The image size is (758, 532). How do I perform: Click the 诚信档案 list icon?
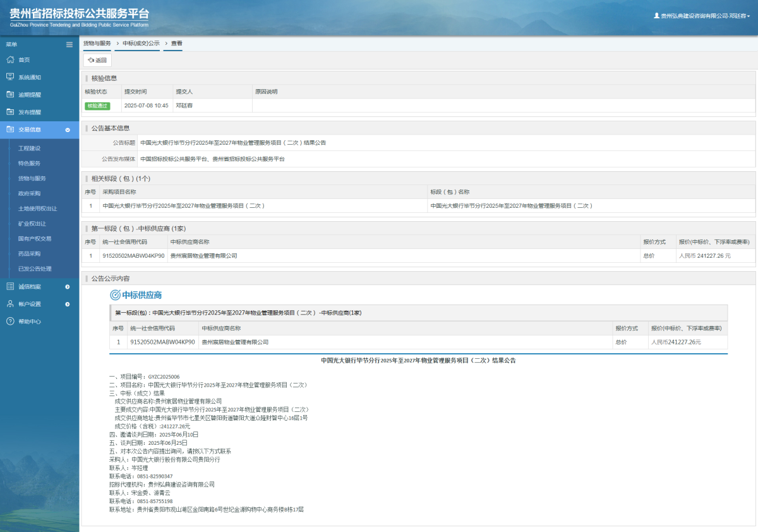10,286
